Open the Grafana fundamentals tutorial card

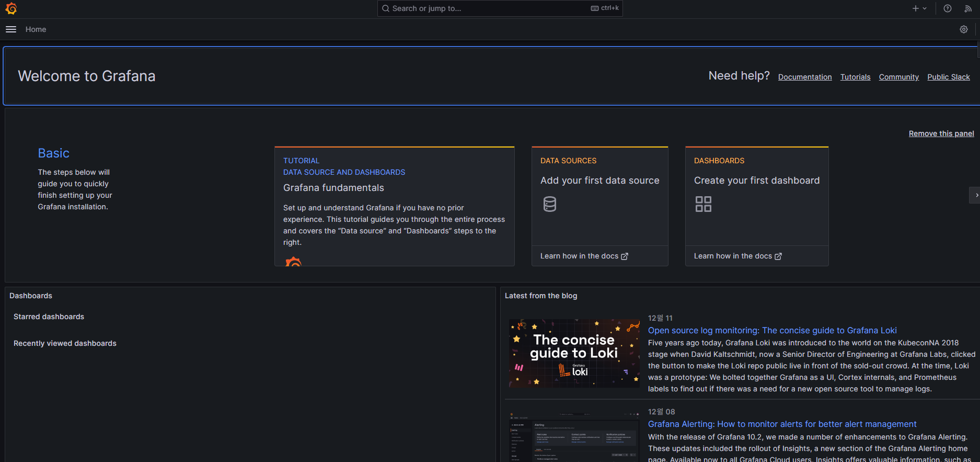pos(395,206)
